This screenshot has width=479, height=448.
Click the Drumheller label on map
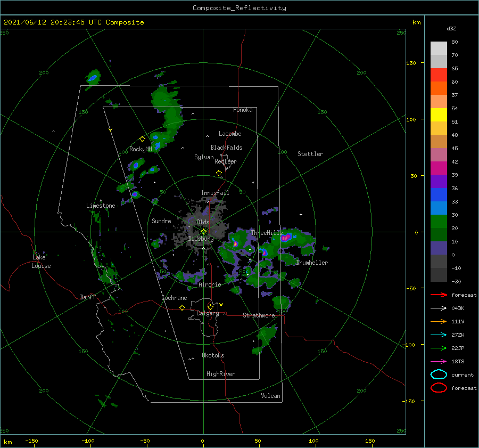[x=312, y=263]
